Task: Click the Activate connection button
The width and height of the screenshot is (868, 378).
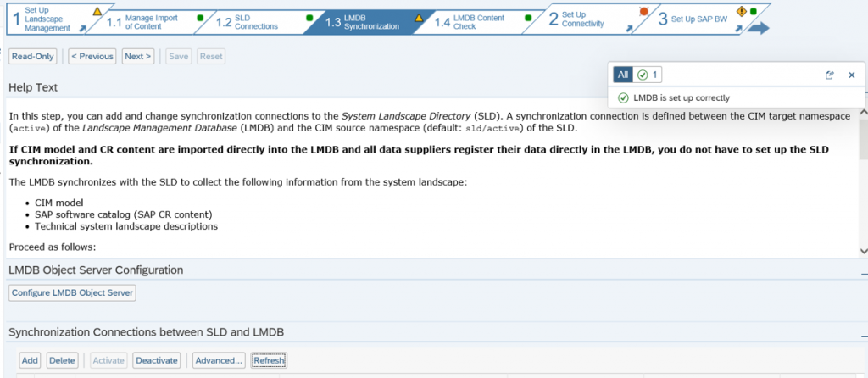Action: (x=108, y=360)
